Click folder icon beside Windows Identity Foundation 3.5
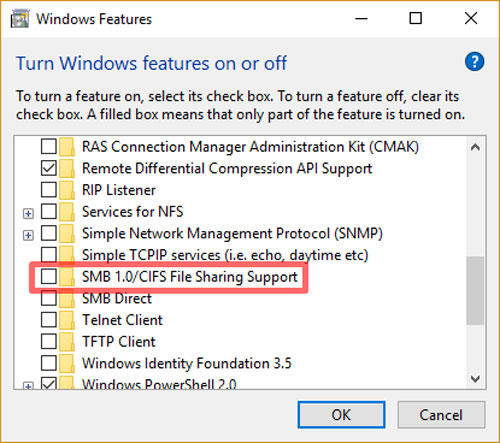Viewport: 500px width, 443px height. pyautogui.click(x=67, y=363)
